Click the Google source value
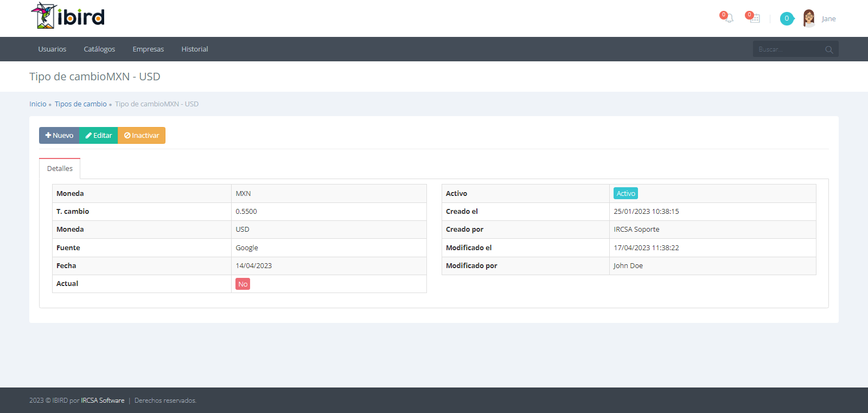Image resolution: width=868 pixels, height=413 pixels. click(247, 247)
